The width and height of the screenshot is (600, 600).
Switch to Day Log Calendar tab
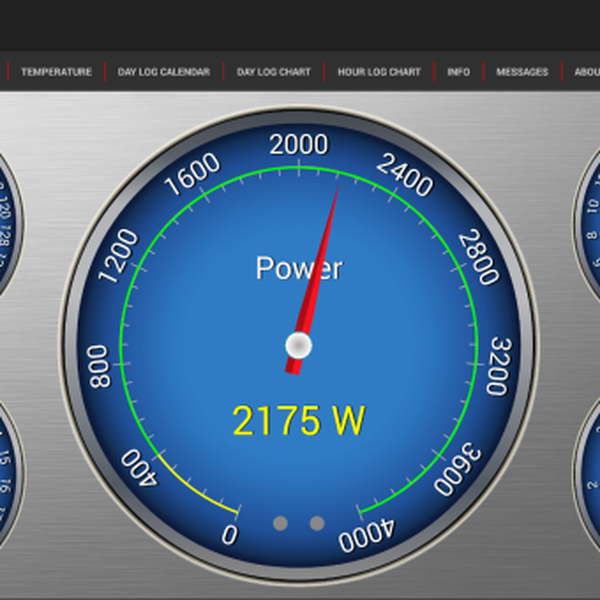[x=163, y=72]
